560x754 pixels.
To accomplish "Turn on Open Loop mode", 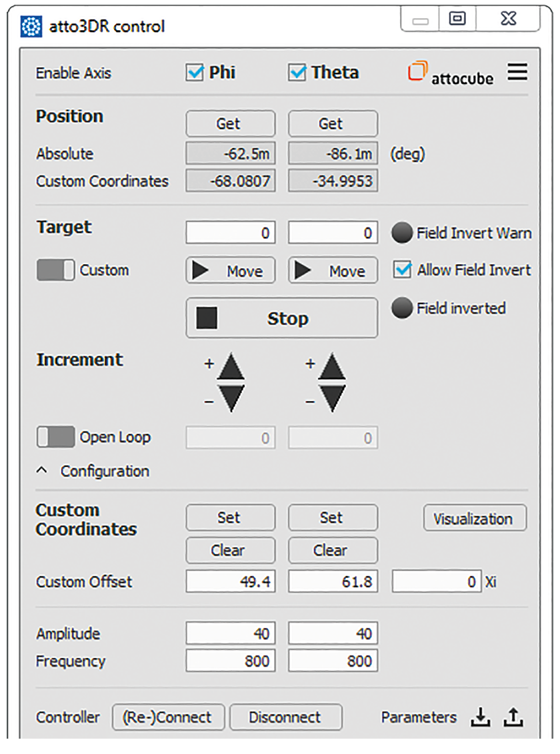I will (x=55, y=437).
